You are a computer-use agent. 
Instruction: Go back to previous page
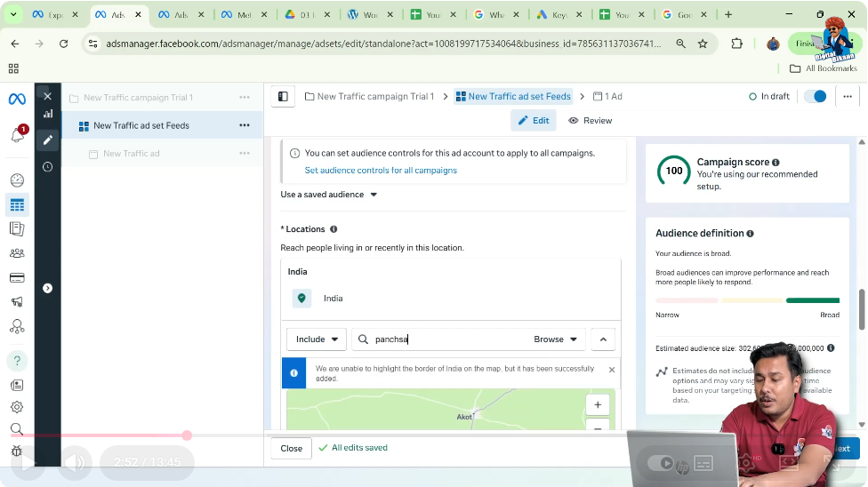15,44
